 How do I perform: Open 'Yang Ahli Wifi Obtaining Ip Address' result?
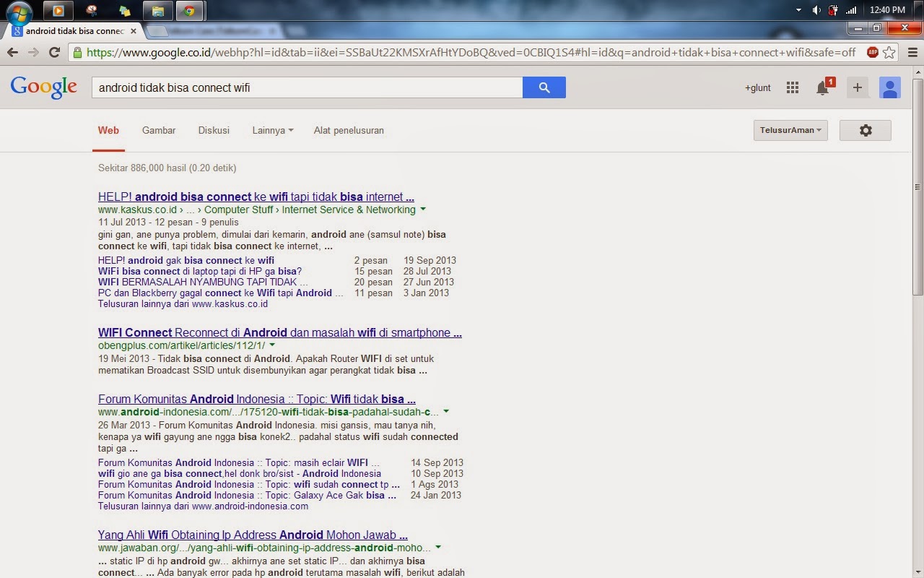pos(253,535)
